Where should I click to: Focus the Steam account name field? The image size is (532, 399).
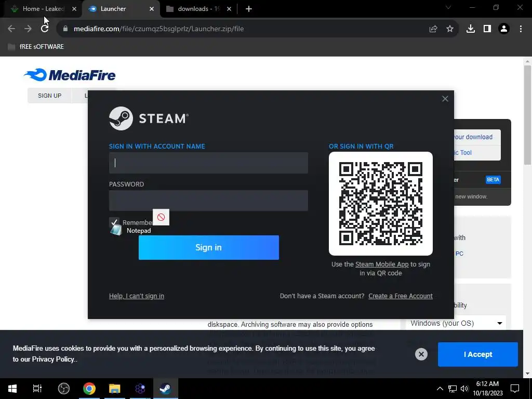208,163
